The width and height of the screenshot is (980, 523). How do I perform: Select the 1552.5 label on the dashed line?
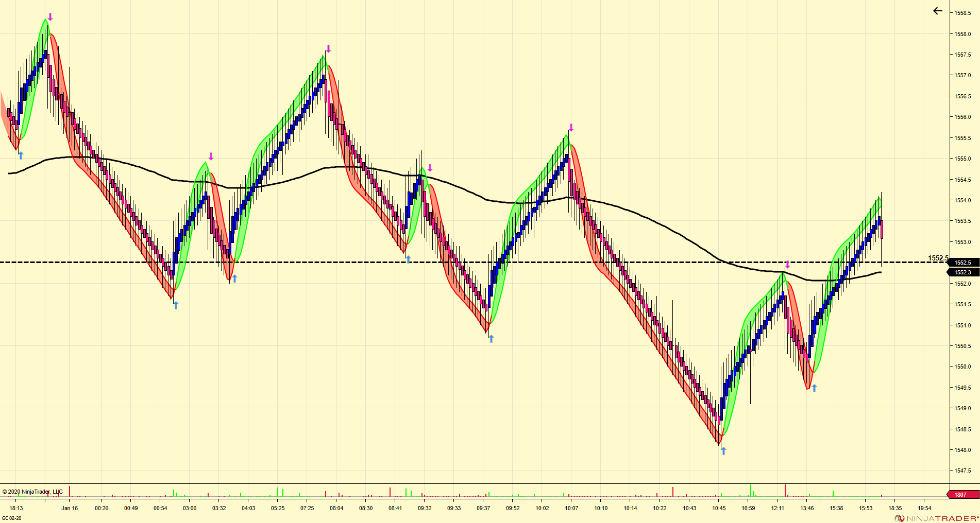[938, 258]
